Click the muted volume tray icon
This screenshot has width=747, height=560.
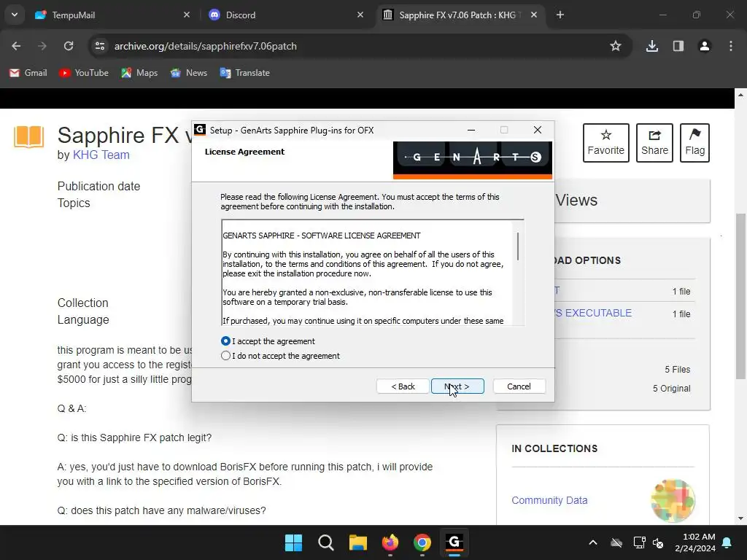tap(658, 542)
